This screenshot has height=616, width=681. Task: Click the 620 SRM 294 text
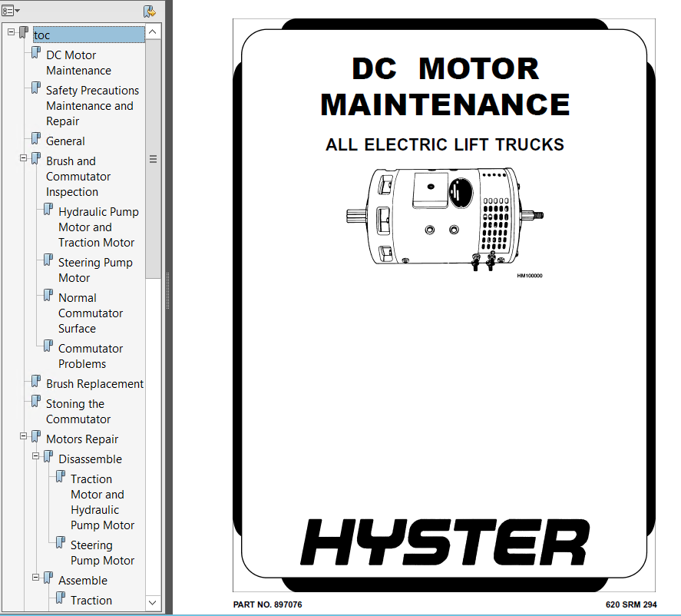point(631,604)
